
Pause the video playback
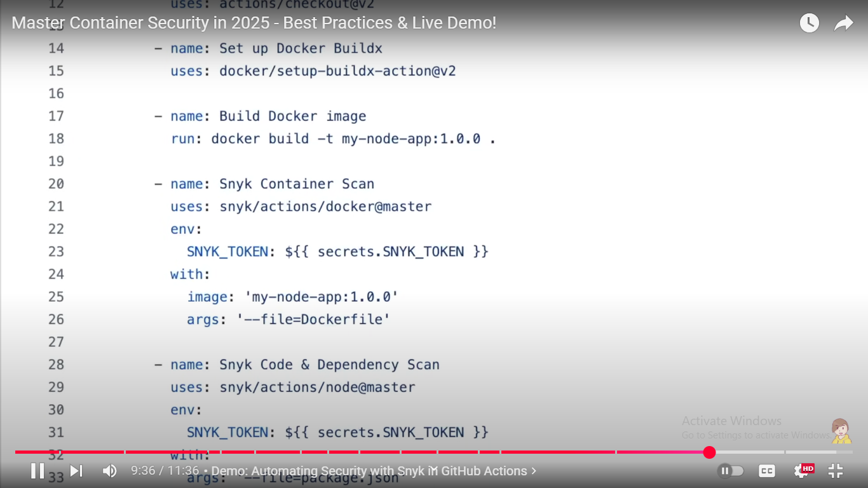(37, 471)
